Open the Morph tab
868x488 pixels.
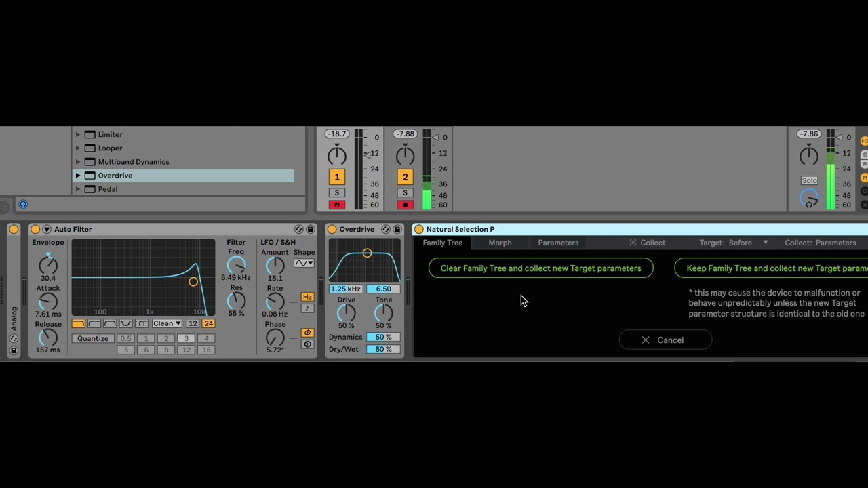click(500, 243)
